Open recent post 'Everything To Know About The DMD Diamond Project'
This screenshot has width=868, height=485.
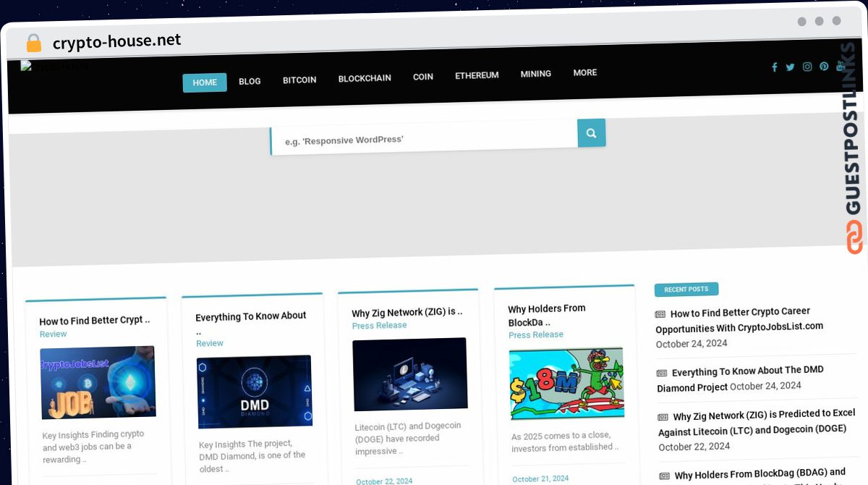click(x=740, y=379)
